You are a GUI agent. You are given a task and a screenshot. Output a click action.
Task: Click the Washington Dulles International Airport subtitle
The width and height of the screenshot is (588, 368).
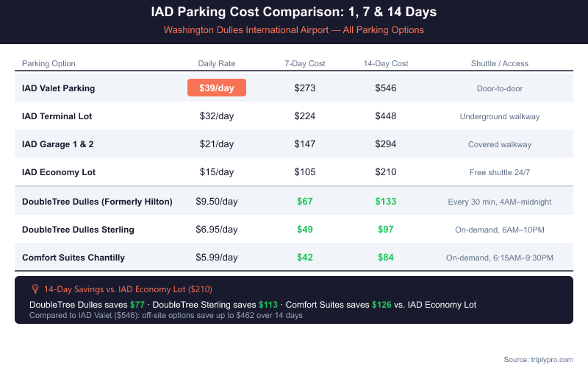point(294,30)
